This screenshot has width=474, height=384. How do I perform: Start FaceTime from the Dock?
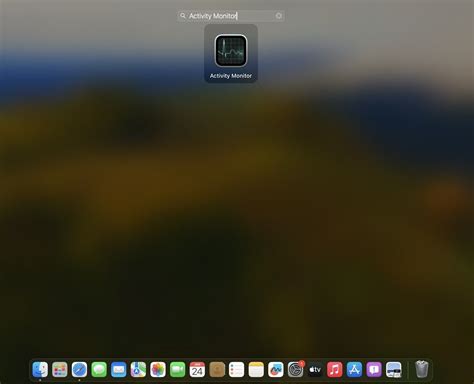pos(178,369)
